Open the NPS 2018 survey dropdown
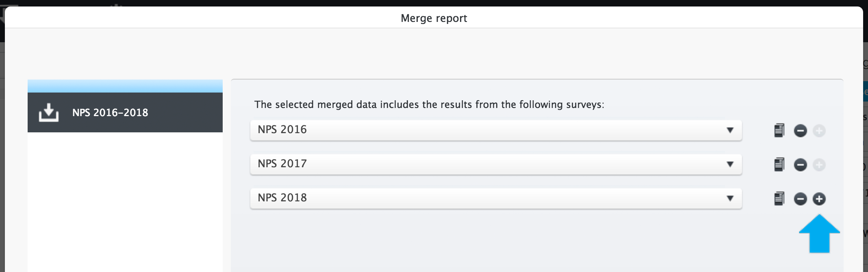 [x=496, y=199]
